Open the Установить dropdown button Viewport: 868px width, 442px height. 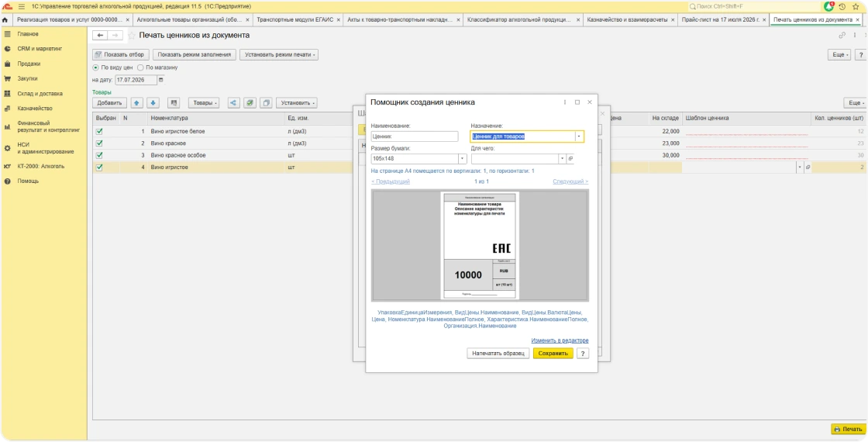click(x=296, y=103)
